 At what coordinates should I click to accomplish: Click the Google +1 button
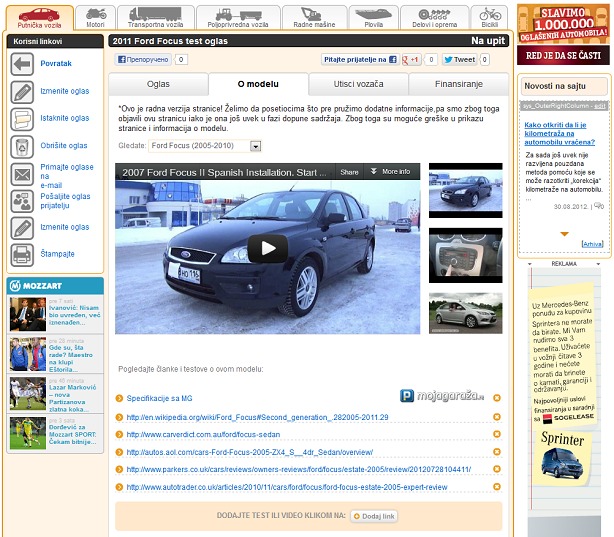pos(411,60)
